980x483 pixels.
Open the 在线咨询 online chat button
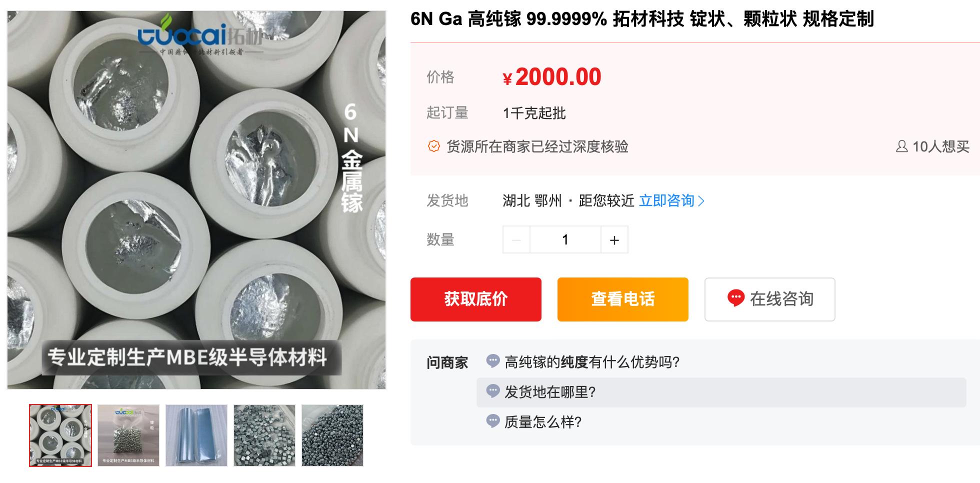[770, 299]
